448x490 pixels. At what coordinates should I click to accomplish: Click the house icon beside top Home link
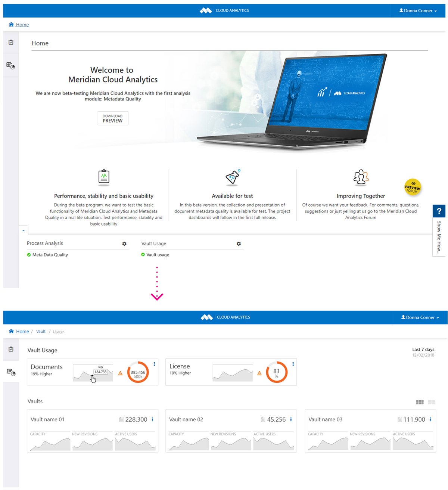[11, 25]
